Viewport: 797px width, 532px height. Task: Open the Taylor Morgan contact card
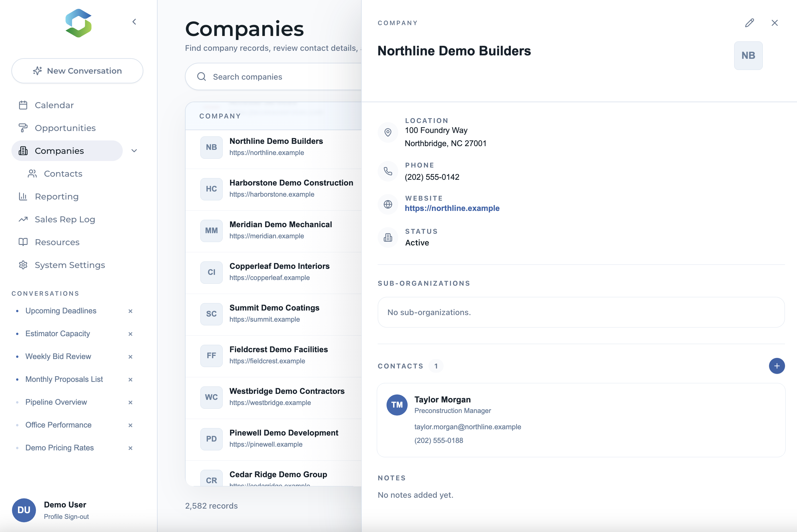581,420
